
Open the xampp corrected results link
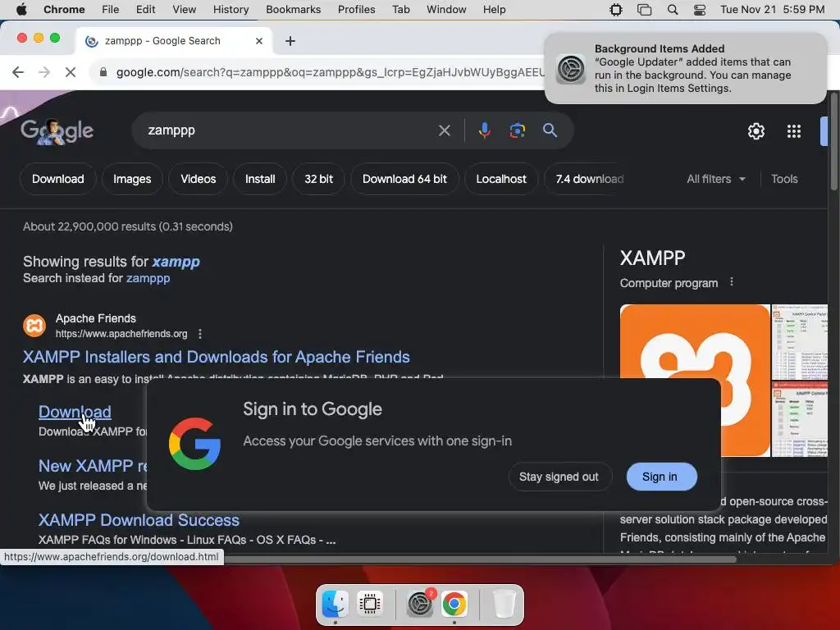pos(176,262)
